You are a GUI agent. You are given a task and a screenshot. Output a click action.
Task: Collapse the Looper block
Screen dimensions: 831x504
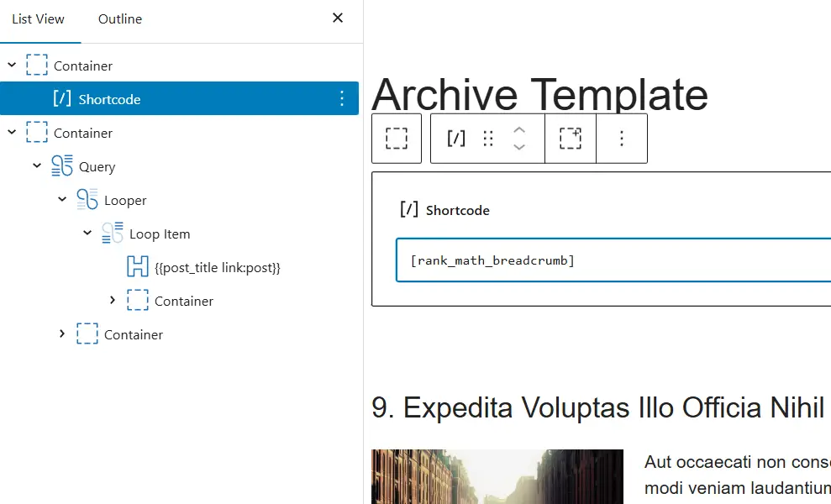62,200
